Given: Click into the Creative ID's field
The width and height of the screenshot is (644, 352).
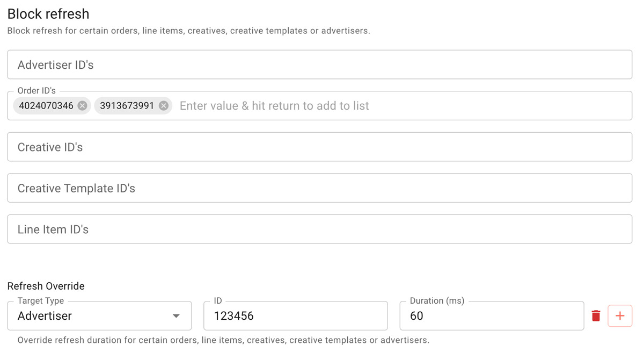Looking at the screenshot, I should coord(320,147).
